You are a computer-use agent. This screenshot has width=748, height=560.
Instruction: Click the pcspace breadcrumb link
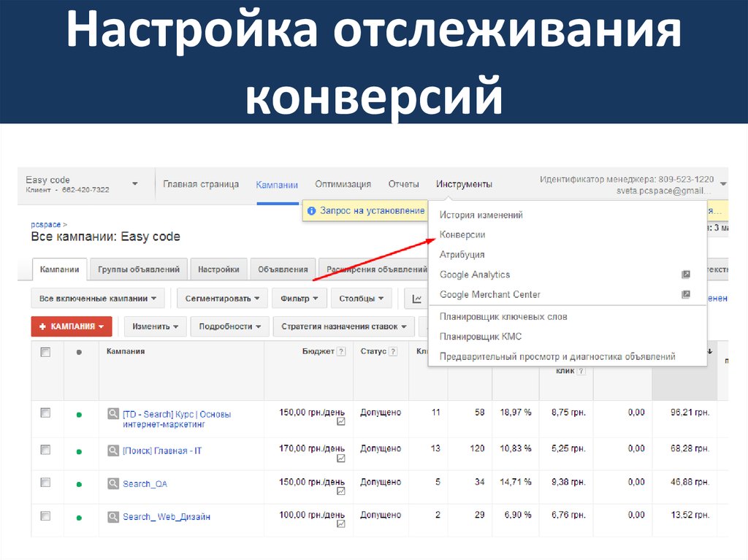coord(46,225)
